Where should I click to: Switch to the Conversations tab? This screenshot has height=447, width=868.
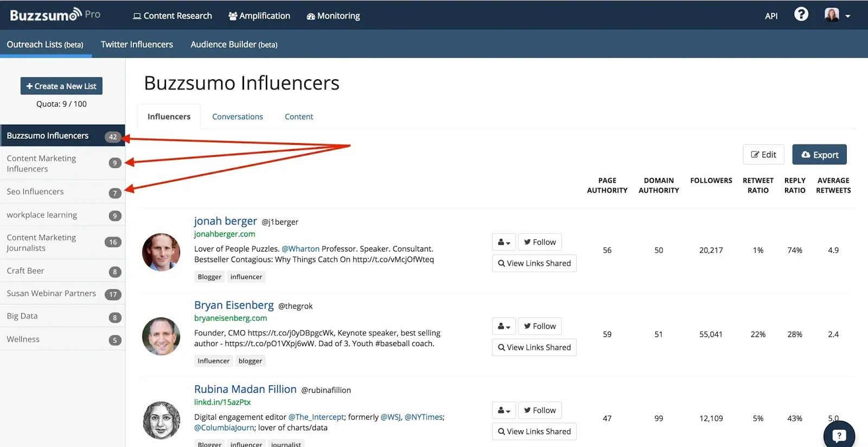237,117
